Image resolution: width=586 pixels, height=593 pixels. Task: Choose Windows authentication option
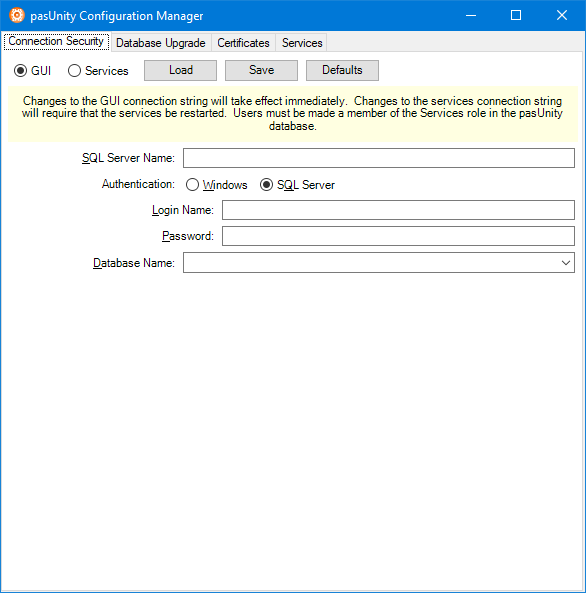pos(216,185)
